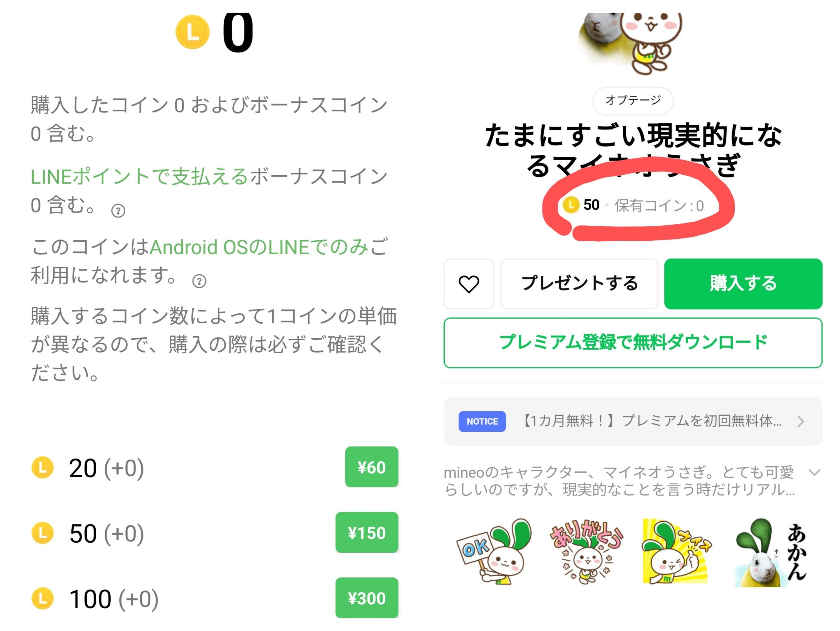Tap the small coin icon next to price 50
Viewport: 840px width, 631px height.
click(x=571, y=205)
